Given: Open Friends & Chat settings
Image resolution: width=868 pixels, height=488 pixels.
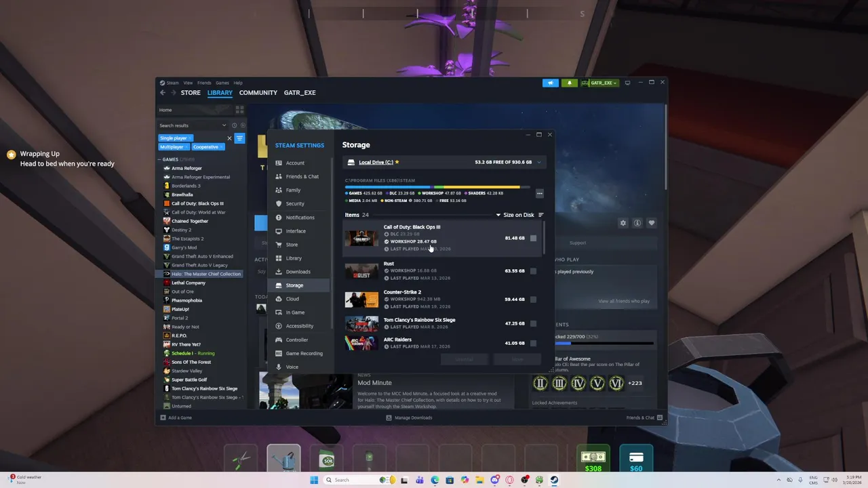Looking at the screenshot, I should 300,176.
